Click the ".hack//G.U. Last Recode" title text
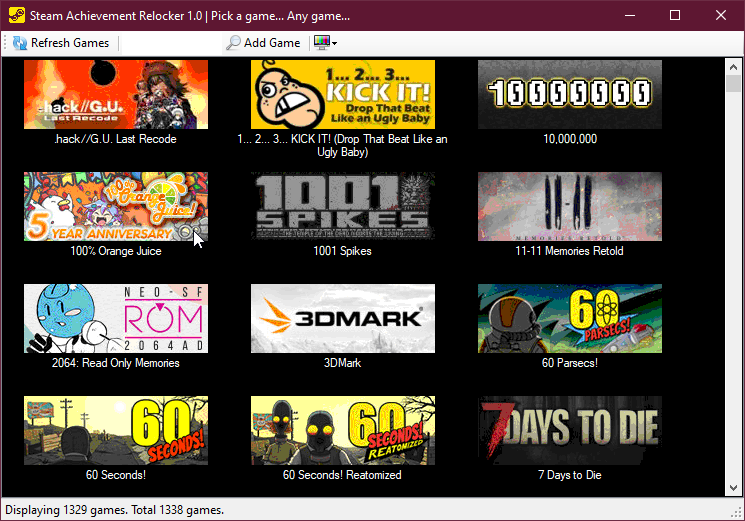The image size is (745, 521). (x=115, y=139)
